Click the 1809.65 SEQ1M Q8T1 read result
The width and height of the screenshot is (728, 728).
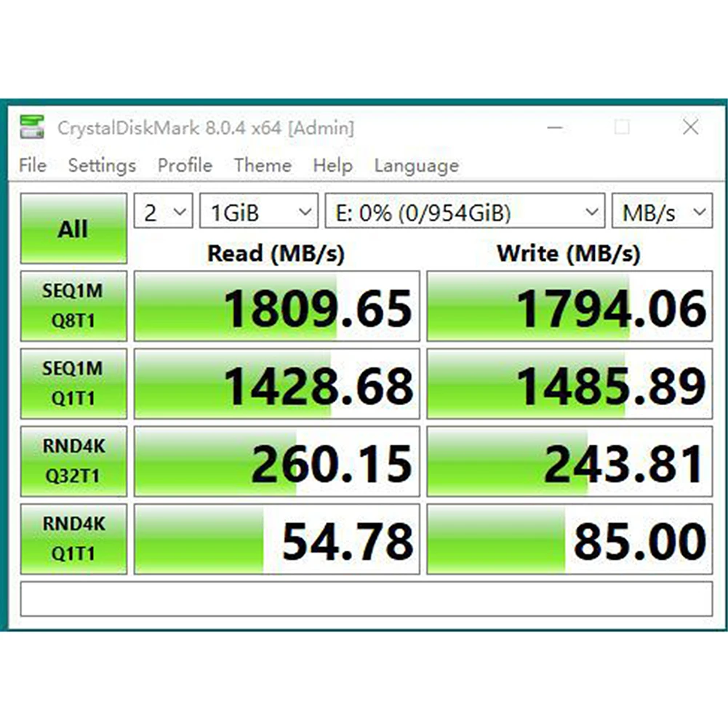[276, 306]
